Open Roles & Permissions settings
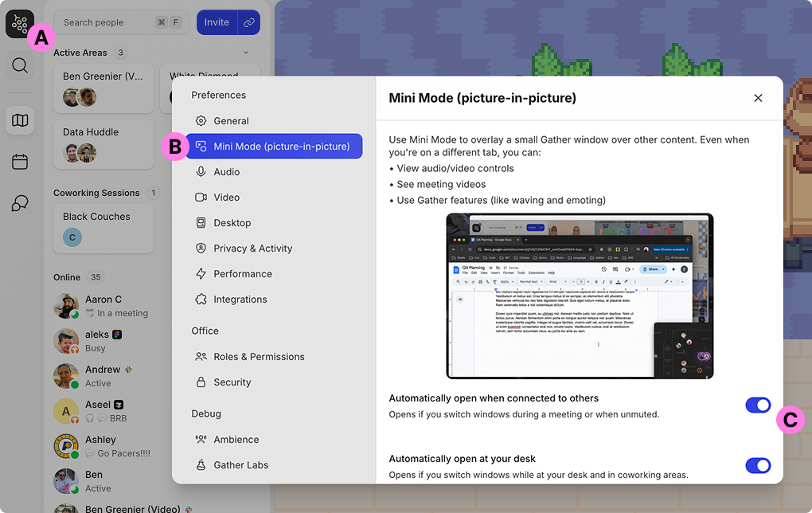Viewport: 812px width, 513px height. point(259,357)
